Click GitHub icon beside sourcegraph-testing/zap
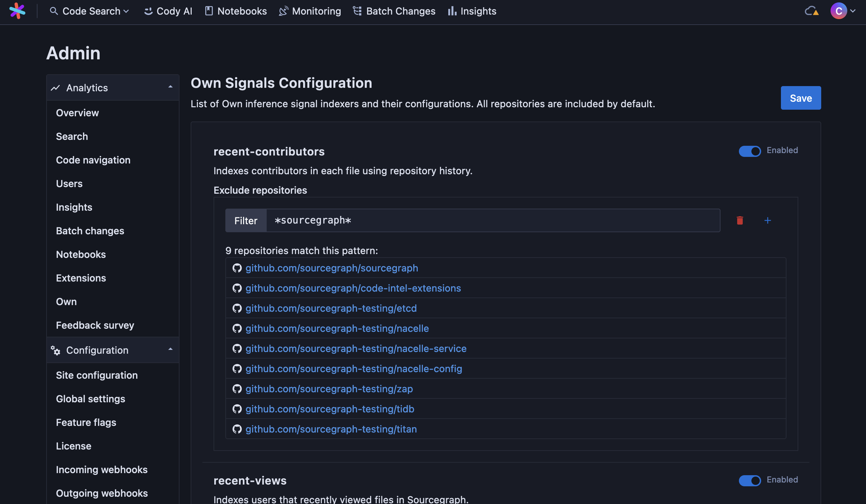Screen dimensions: 866x504 (237, 389)
